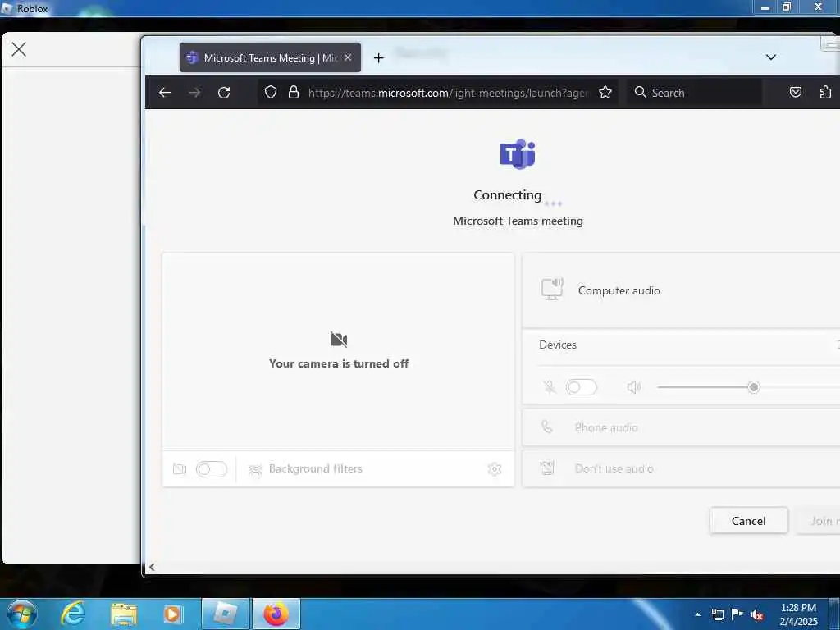Click the Devices section label

[x=558, y=345]
